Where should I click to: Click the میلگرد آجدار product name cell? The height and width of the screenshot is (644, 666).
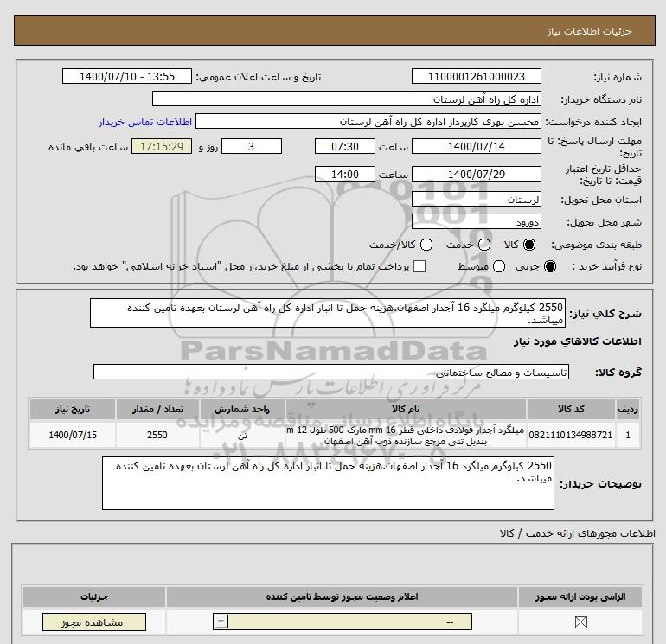pyautogui.click(x=406, y=435)
